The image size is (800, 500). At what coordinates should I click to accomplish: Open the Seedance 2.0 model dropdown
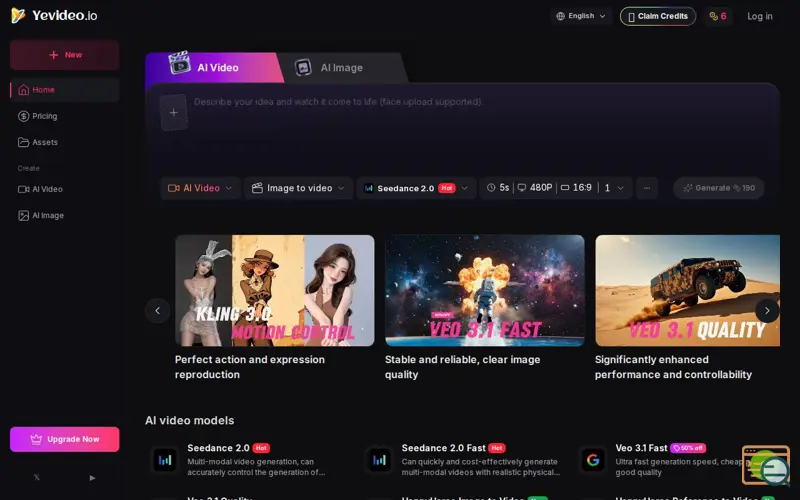coord(416,188)
